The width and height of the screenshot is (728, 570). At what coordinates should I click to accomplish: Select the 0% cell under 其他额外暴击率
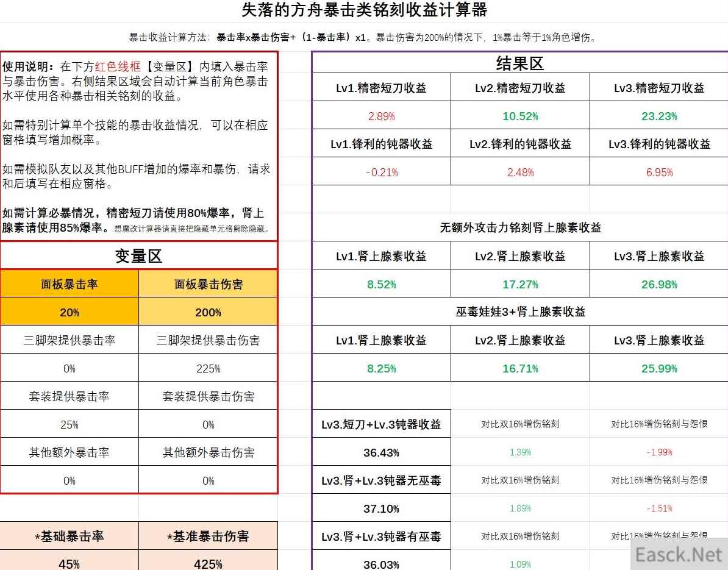[70, 480]
